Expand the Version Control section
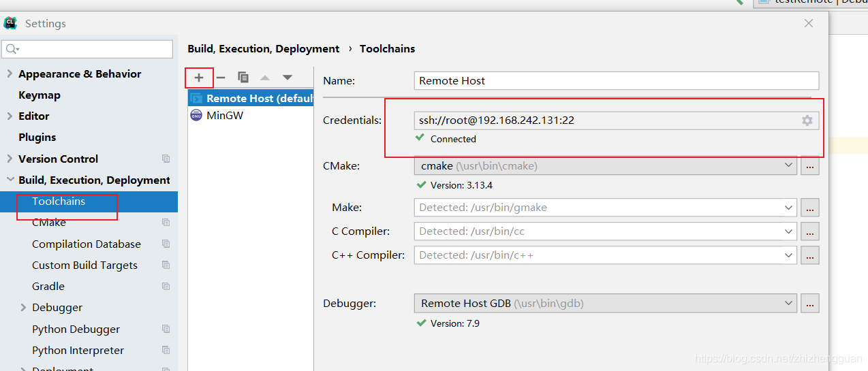The image size is (868, 371). coord(10,159)
